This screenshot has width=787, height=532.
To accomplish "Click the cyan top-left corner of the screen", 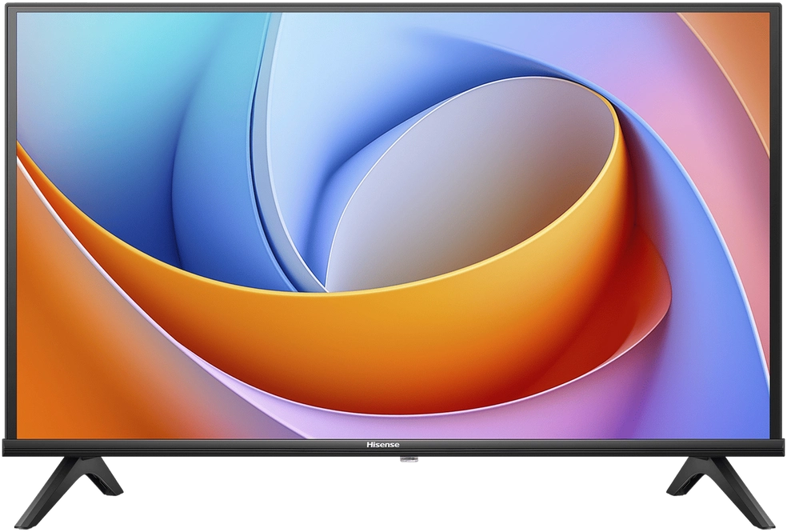I will point(48,40).
